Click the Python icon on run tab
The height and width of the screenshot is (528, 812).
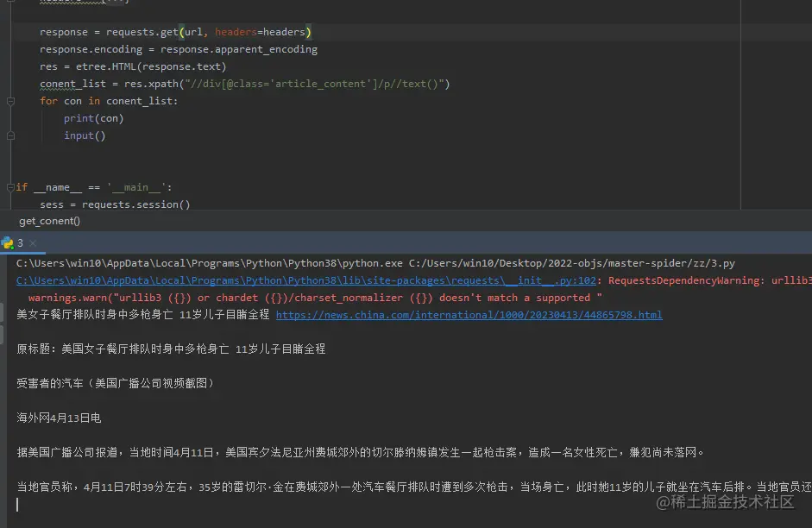click(x=7, y=242)
